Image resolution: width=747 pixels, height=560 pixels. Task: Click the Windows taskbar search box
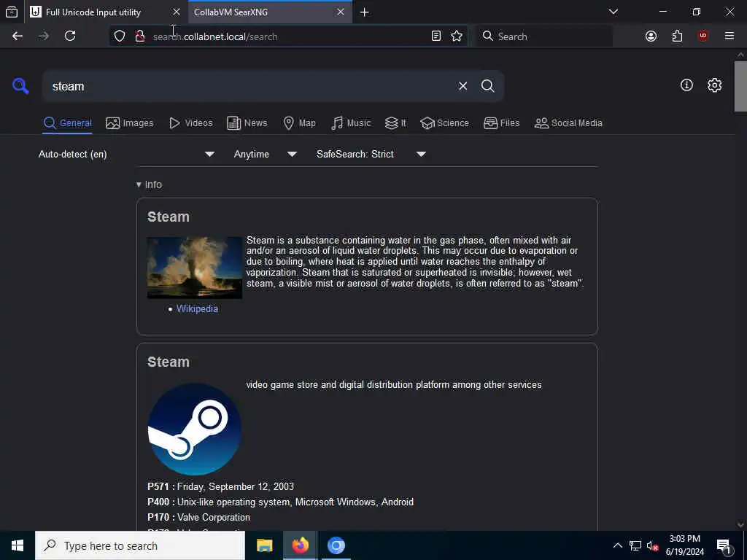140,545
